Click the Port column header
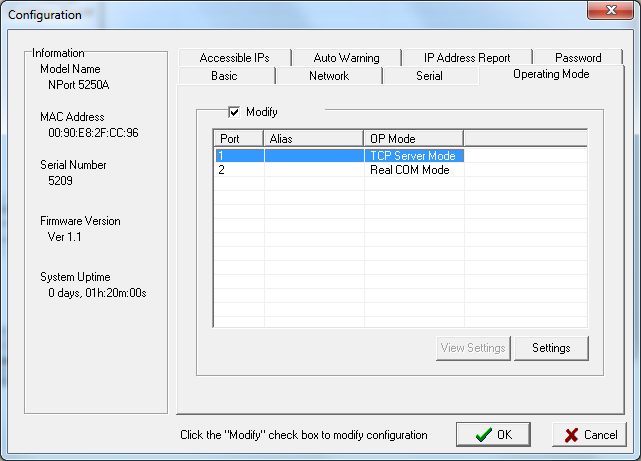The image size is (641, 461). pos(238,138)
